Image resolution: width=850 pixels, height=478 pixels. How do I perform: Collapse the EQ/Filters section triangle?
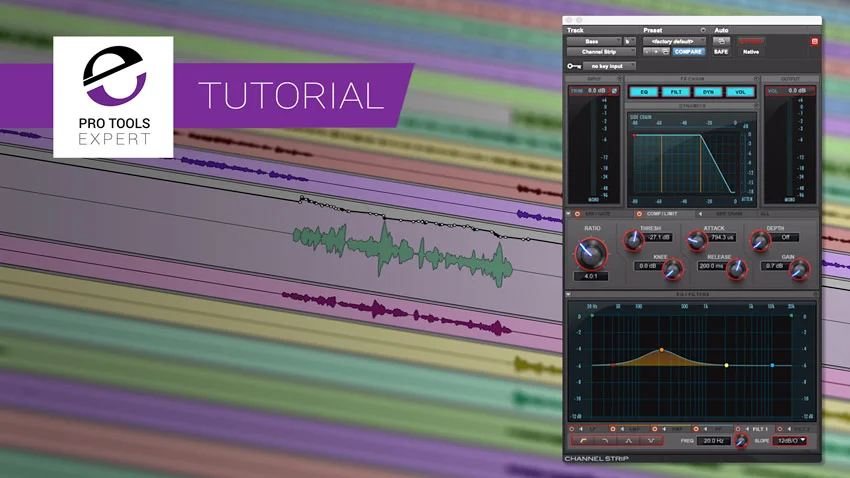(568, 294)
